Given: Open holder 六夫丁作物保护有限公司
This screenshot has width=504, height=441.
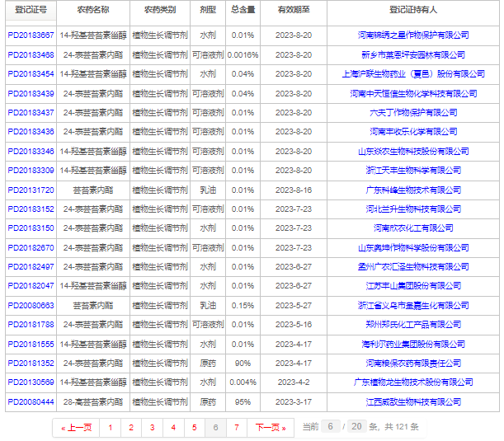Looking at the screenshot, I should click(413, 113).
